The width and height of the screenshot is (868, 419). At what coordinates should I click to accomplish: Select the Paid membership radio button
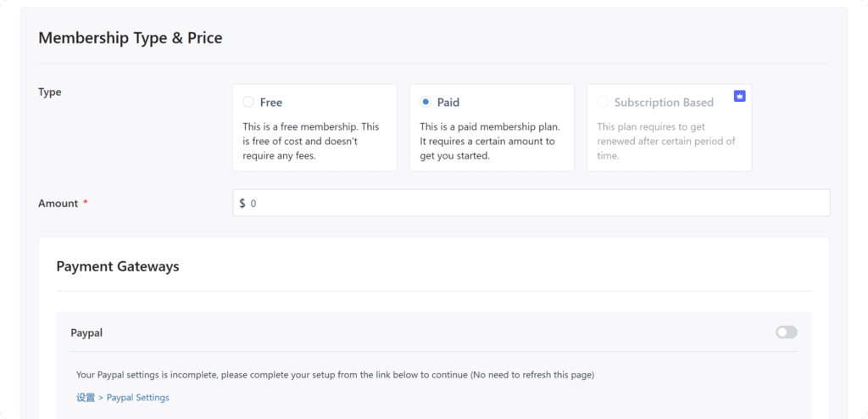tap(426, 102)
